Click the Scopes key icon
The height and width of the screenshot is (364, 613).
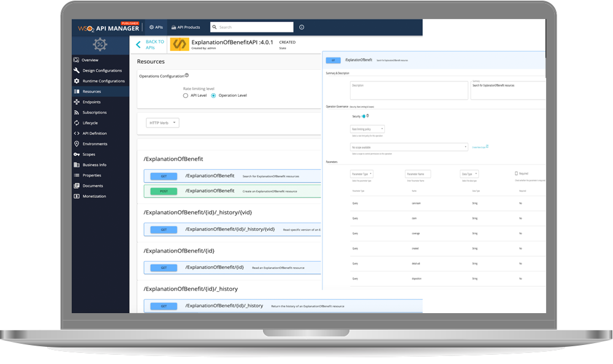77,154
